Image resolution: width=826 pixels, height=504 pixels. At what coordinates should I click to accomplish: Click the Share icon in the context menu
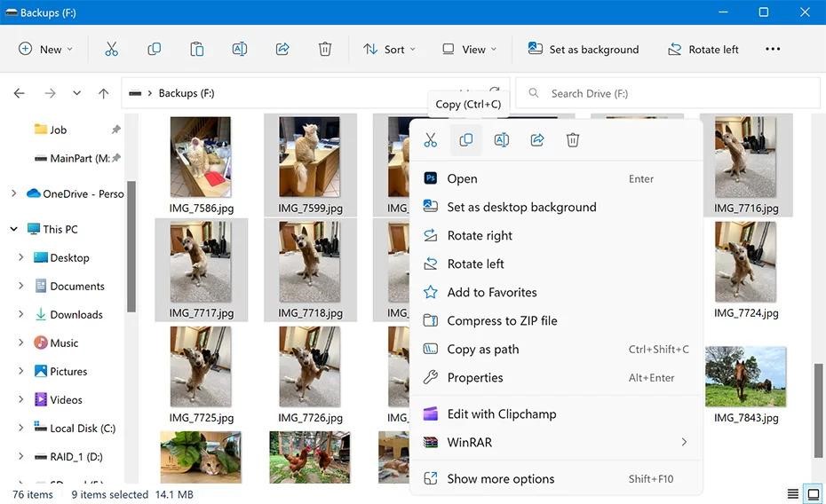pyautogui.click(x=537, y=140)
